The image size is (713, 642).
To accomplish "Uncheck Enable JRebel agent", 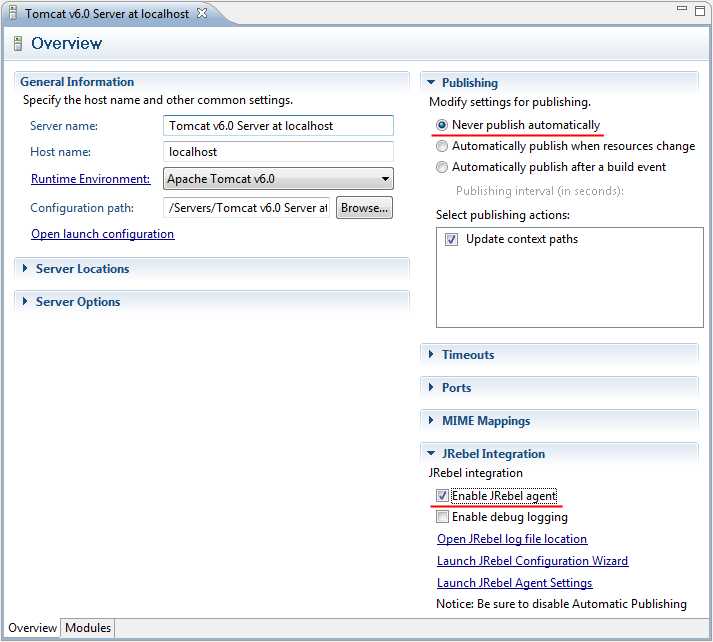I will (442, 496).
